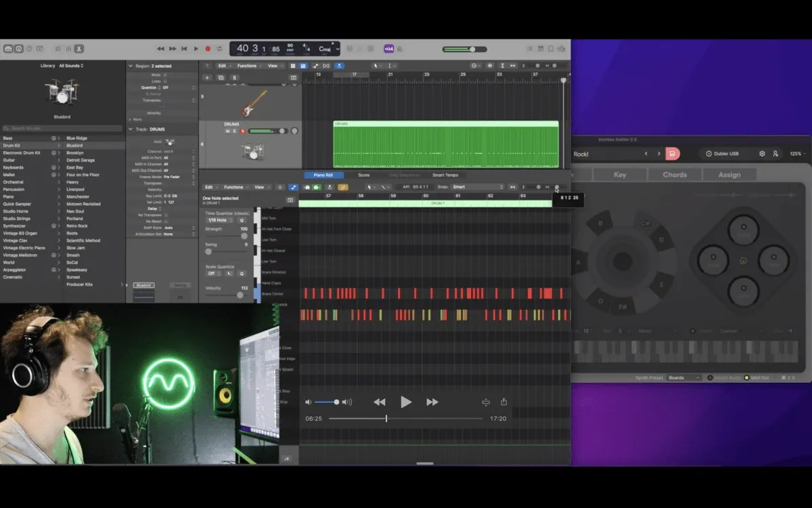Click the Time Quantize Q button
812x508 pixels.
click(x=241, y=220)
